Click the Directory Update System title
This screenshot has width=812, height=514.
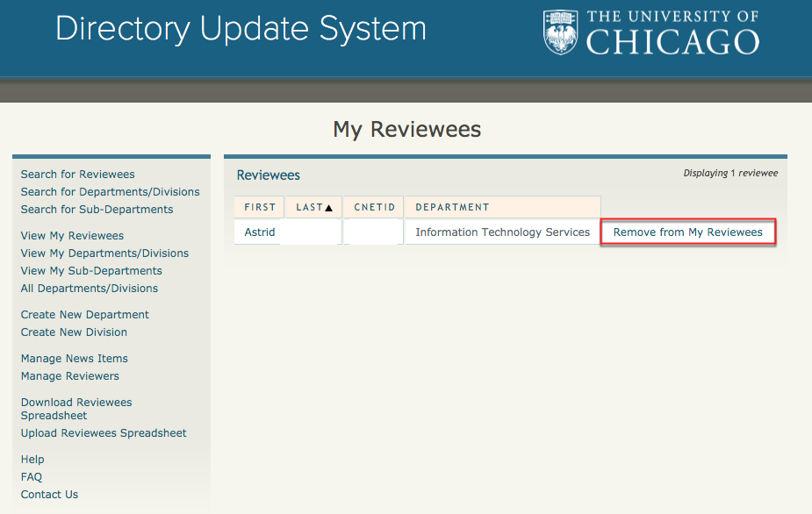tap(241, 29)
